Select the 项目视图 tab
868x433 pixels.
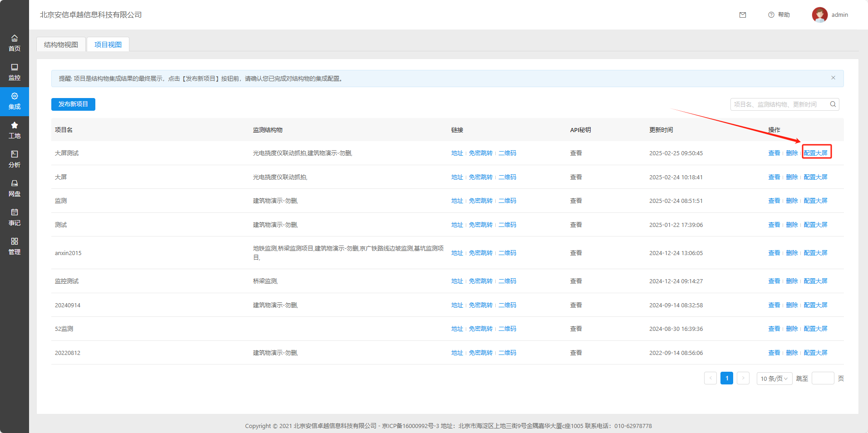coord(108,44)
